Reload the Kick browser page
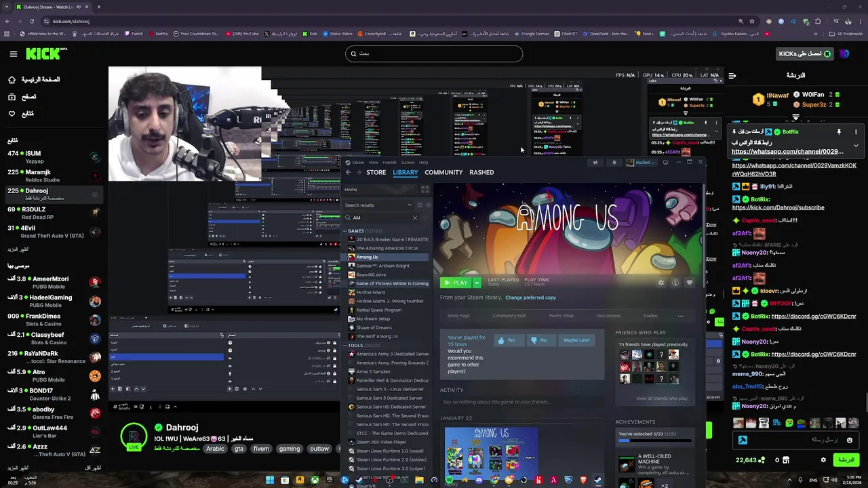 [33, 21]
